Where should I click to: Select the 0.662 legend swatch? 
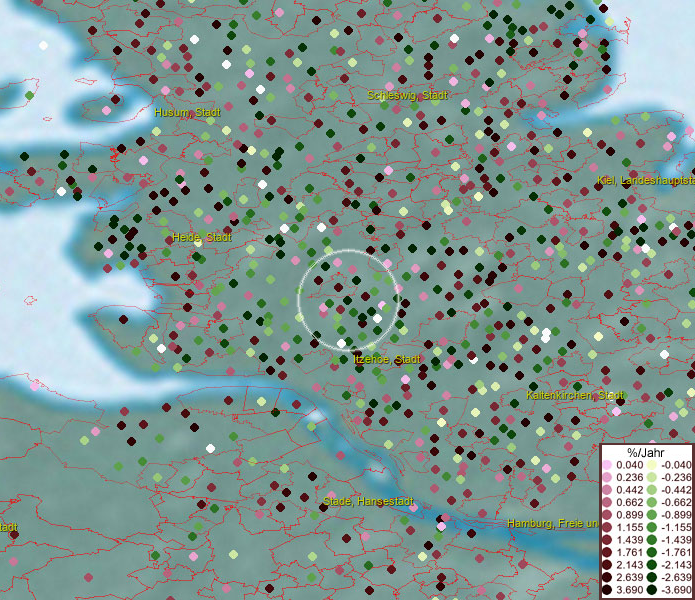click(607, 502)
